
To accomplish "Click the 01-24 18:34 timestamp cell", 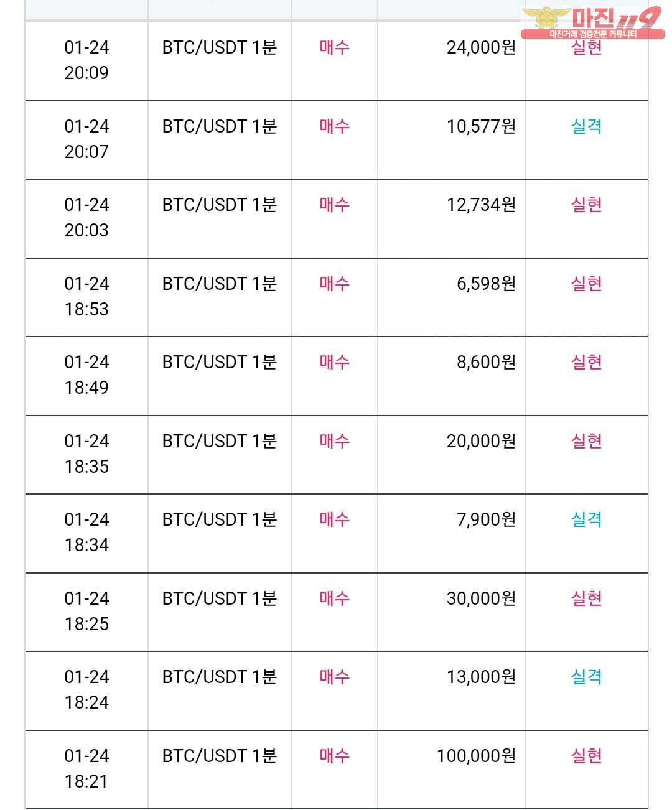I will tap(86, 532).
